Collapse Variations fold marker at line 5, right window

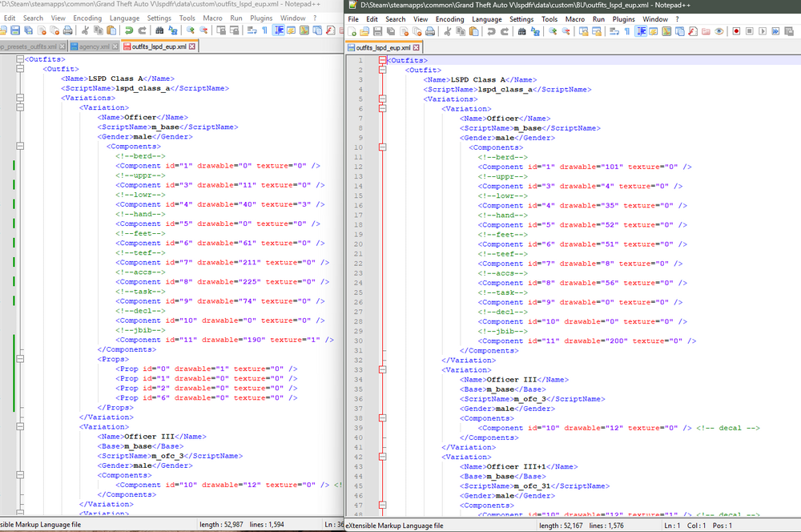[382, 99]
